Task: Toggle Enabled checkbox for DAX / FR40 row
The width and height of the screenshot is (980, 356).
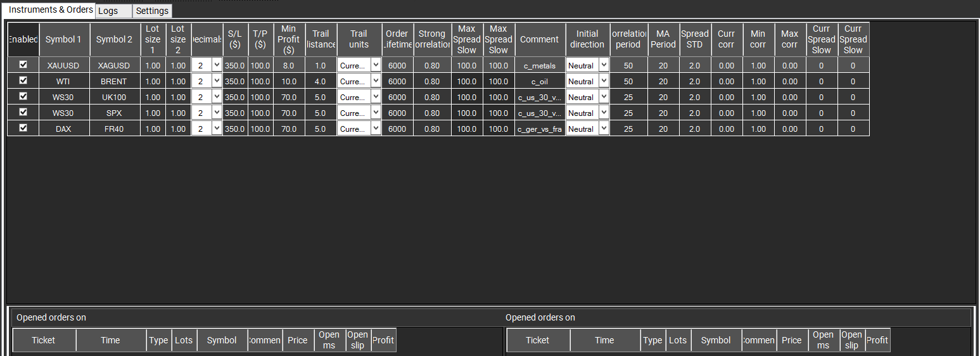Action: tap(23, 127)
